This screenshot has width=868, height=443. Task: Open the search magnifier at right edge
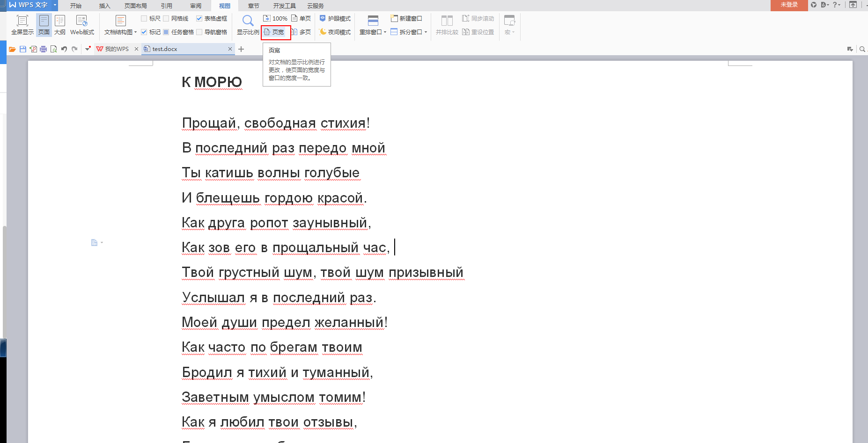[862, 49]
